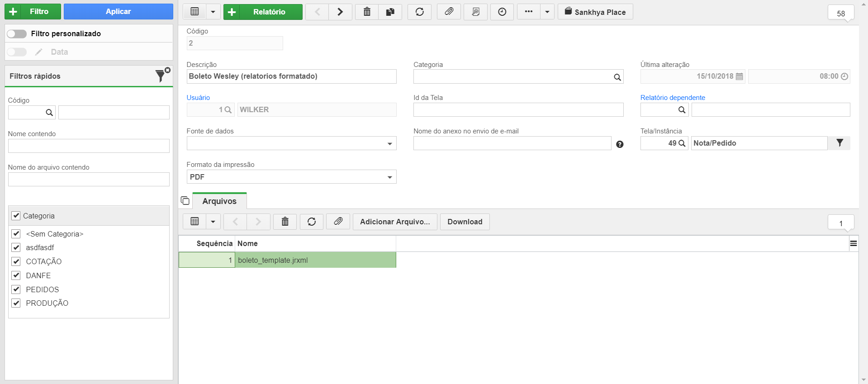
Task: Delete the record using top toolbar trash icon
Action: pos(367,12)
